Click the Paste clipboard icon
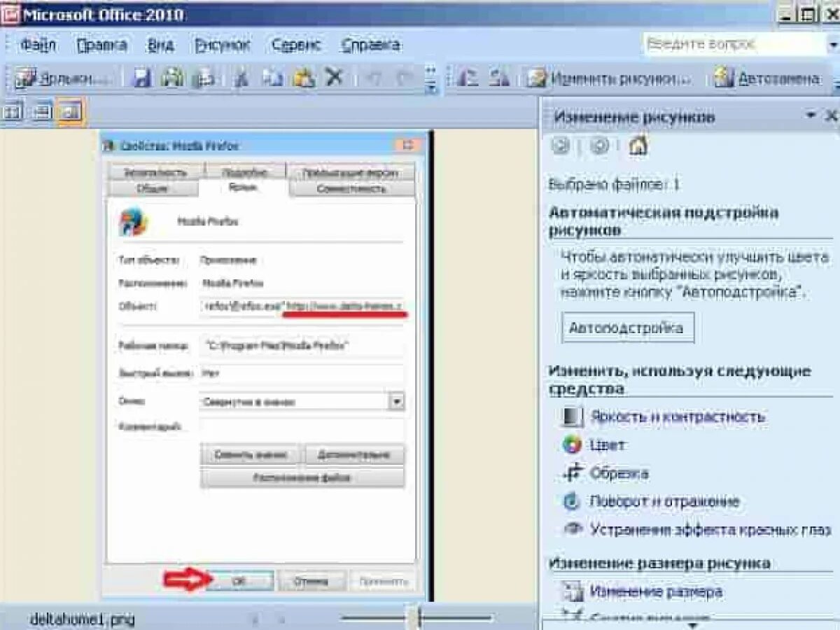The width and height of the screenshot is (840, 630). (x=304, y=78)
